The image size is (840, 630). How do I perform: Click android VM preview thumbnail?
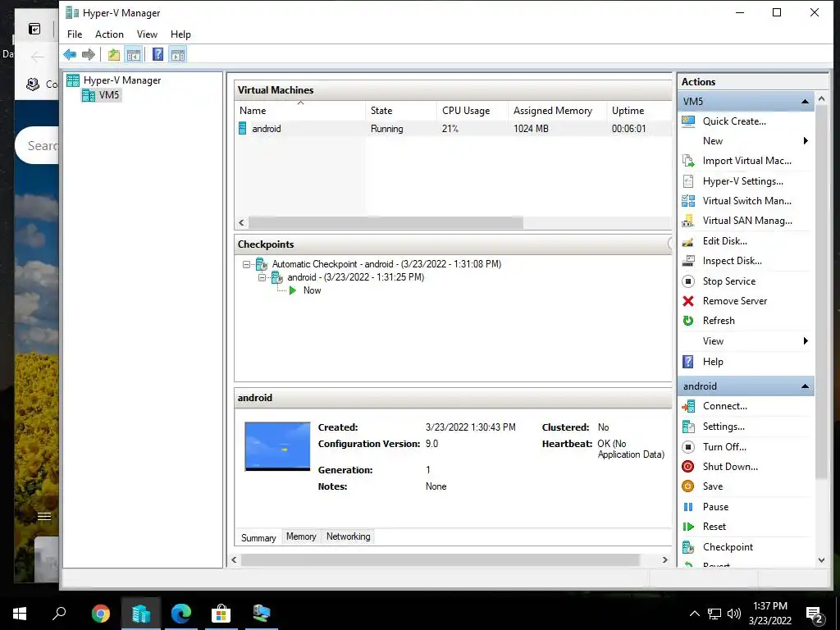click(x=277, y=447)
